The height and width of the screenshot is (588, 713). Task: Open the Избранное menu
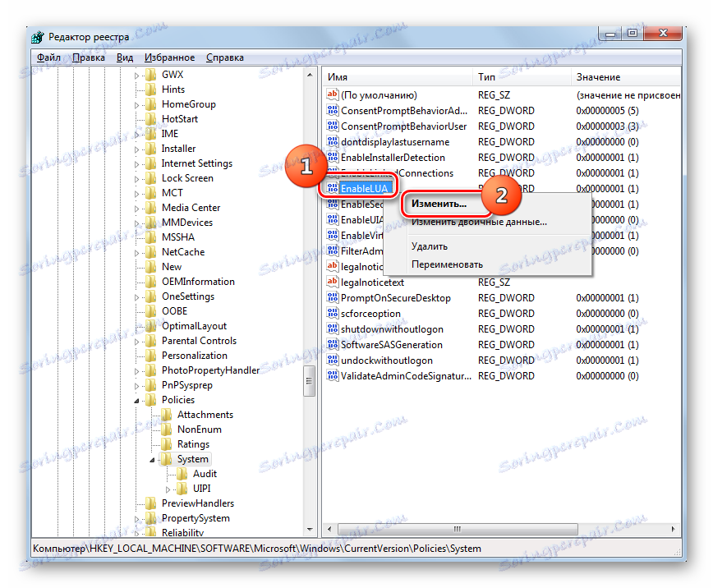tap(169, 57)
